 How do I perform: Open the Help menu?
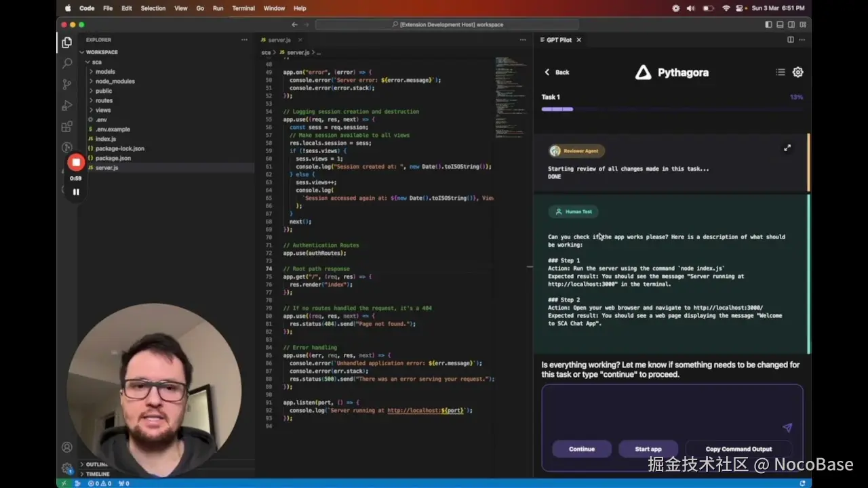300,8
